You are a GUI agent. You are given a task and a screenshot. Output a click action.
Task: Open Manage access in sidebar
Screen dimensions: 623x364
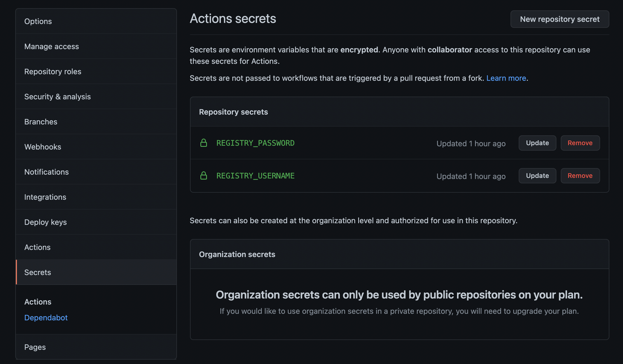[x=52, y=46]
